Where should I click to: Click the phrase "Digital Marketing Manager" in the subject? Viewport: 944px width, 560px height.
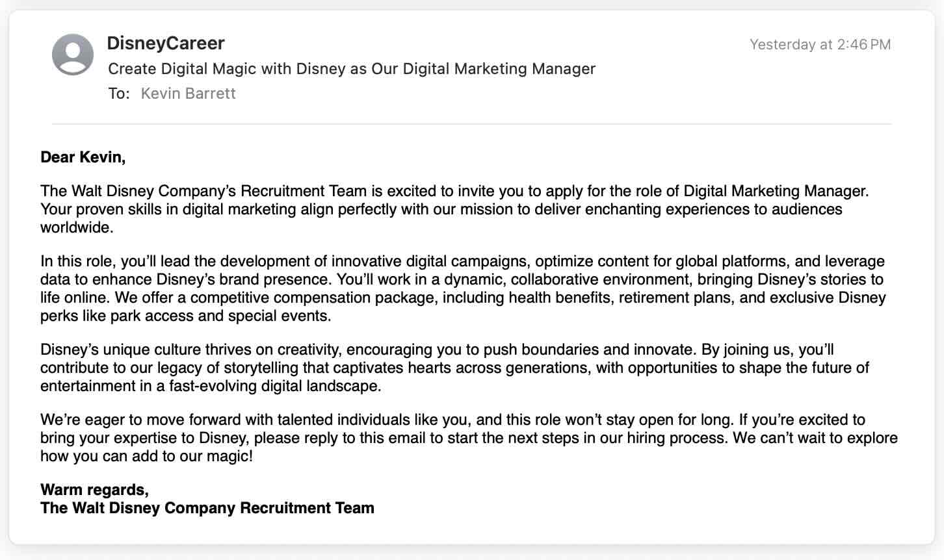click(x=499, y=69)
